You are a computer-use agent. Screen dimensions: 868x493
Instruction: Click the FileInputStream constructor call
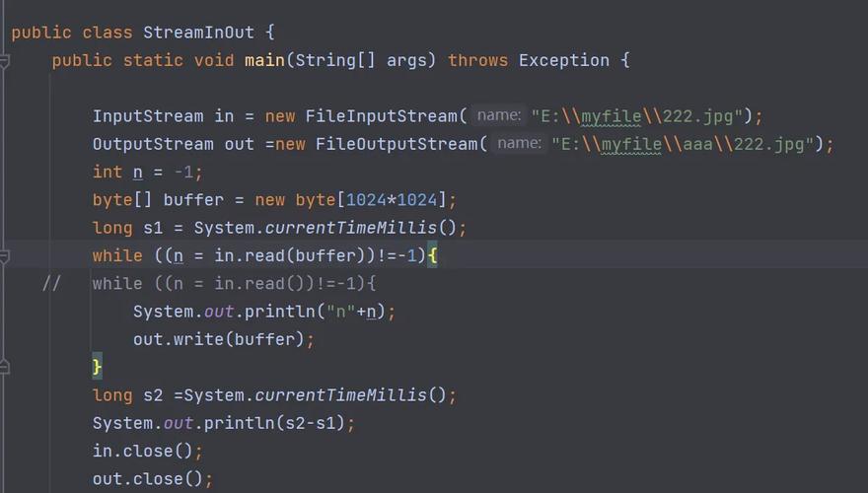(381, 116)
